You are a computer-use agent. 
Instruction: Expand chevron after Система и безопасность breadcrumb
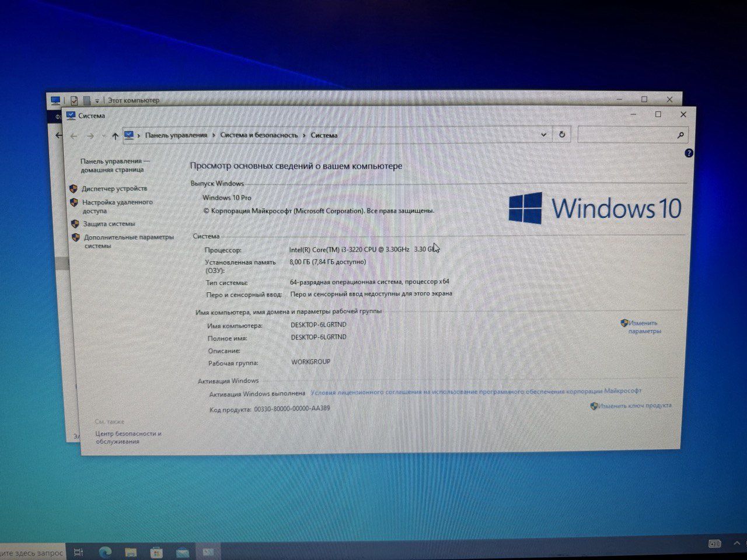tap(304, 135)
